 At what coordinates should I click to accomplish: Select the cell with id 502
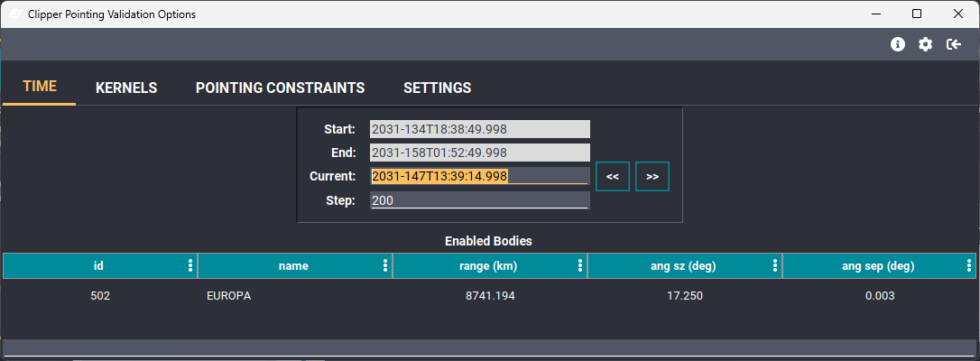100,296
